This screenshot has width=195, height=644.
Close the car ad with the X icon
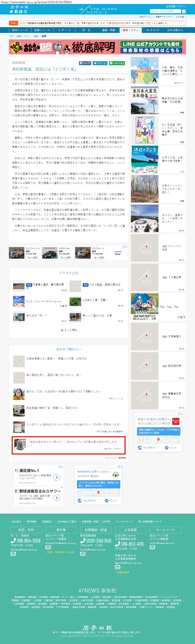126,247
